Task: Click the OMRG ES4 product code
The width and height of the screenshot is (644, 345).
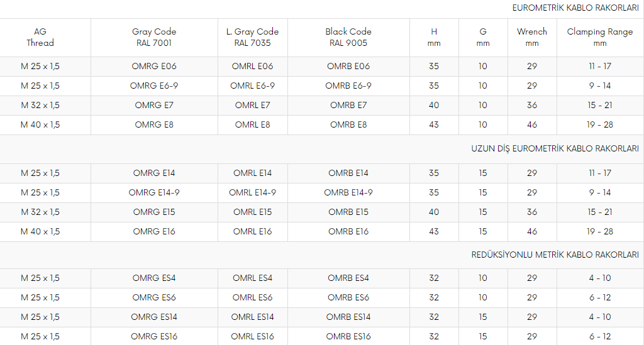Action: (154, 278)
